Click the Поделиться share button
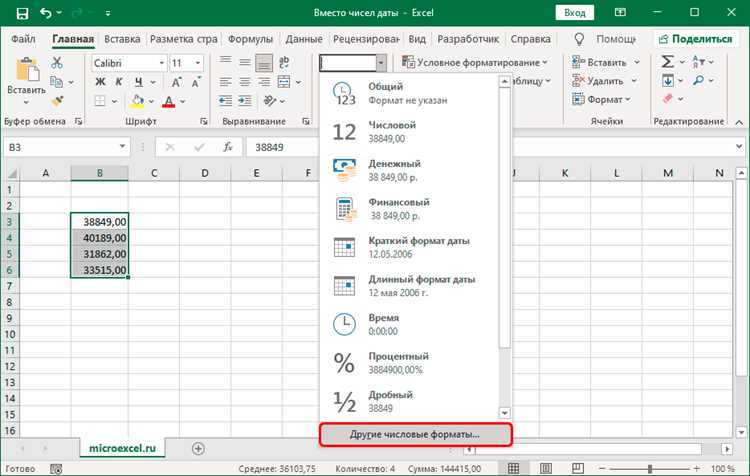Viewport: 750px width, 476px height. (695, 39)
